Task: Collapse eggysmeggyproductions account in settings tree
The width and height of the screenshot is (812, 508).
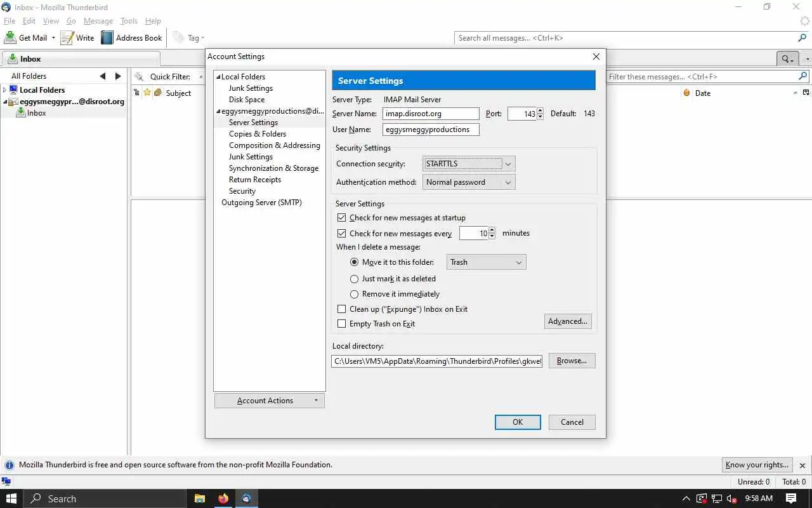Action: click(x=218, y=111)
